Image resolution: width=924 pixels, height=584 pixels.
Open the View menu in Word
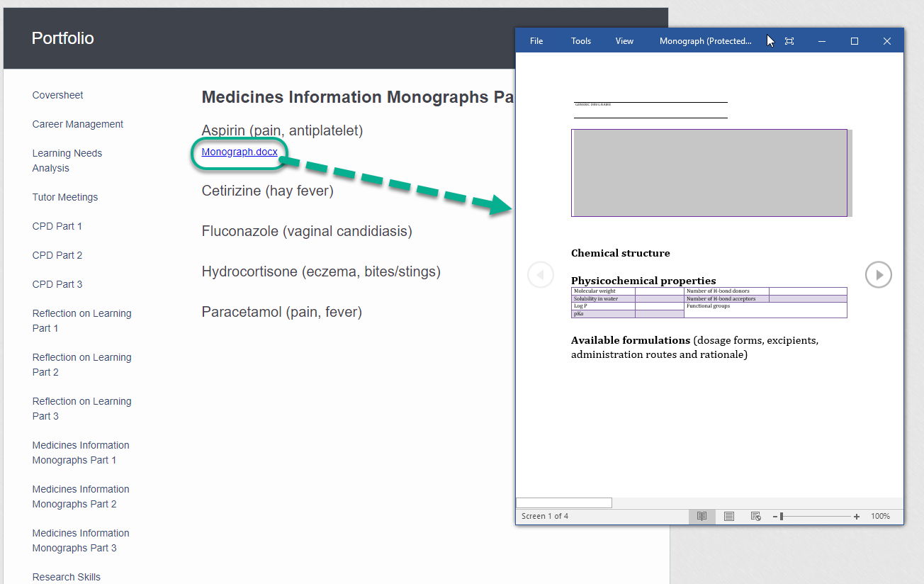coord(624,41)
